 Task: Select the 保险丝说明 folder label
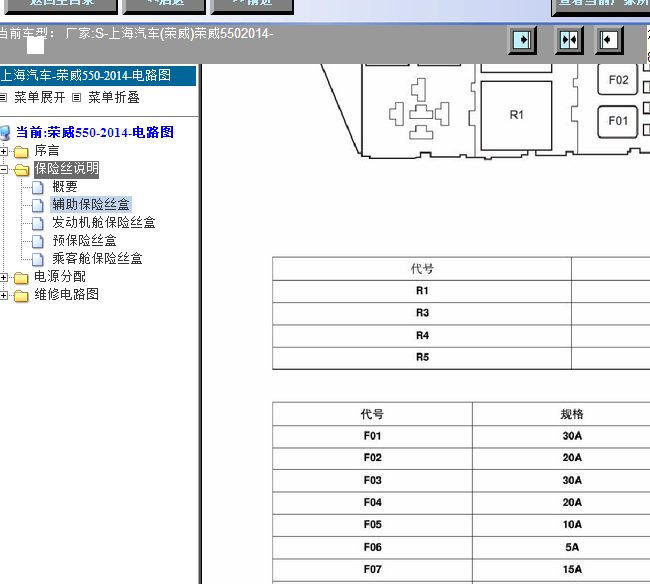click(x=66, y=169)
